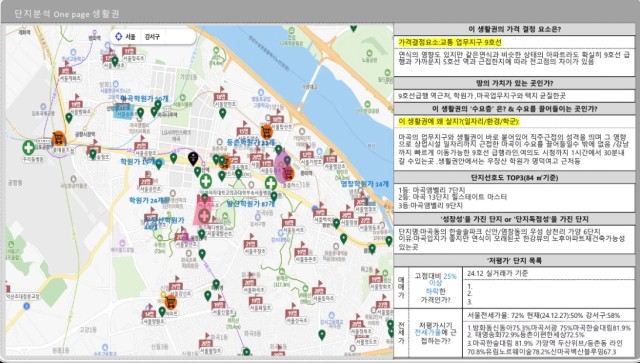Click the purple pin inside the purple highlight
This screenshot has height=363, width=640.
(287, 160)
